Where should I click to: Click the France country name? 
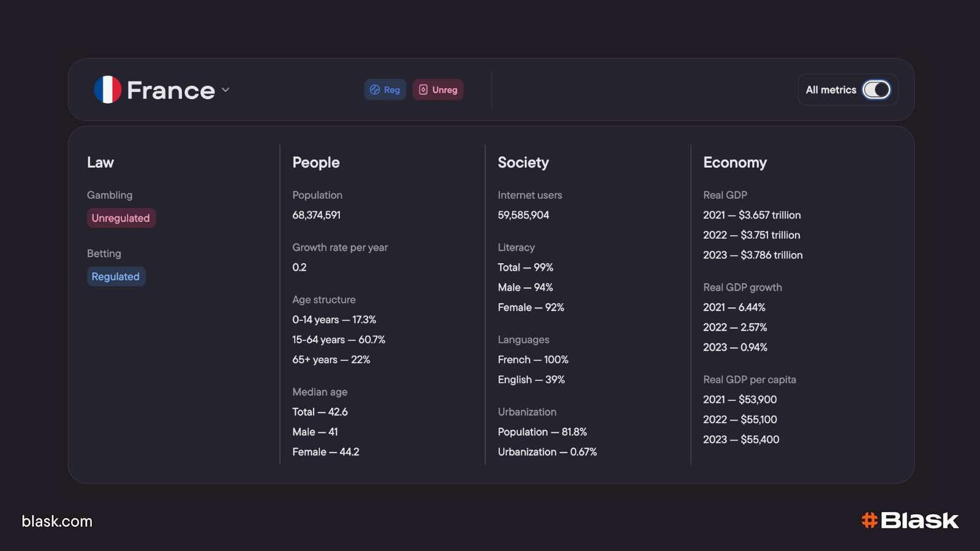click(171, 91)
